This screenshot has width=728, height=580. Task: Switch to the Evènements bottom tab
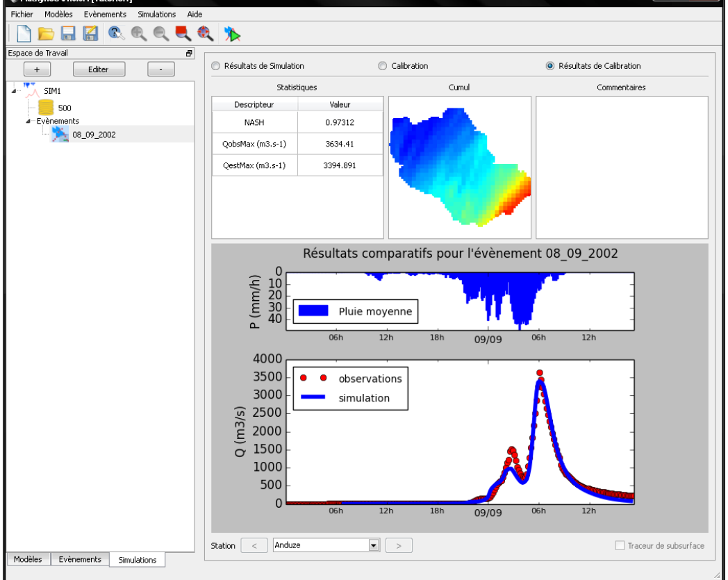(x=80, y=559)
